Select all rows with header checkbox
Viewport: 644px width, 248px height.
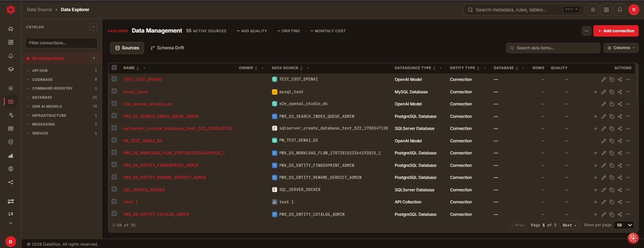(x=114, y=67)
